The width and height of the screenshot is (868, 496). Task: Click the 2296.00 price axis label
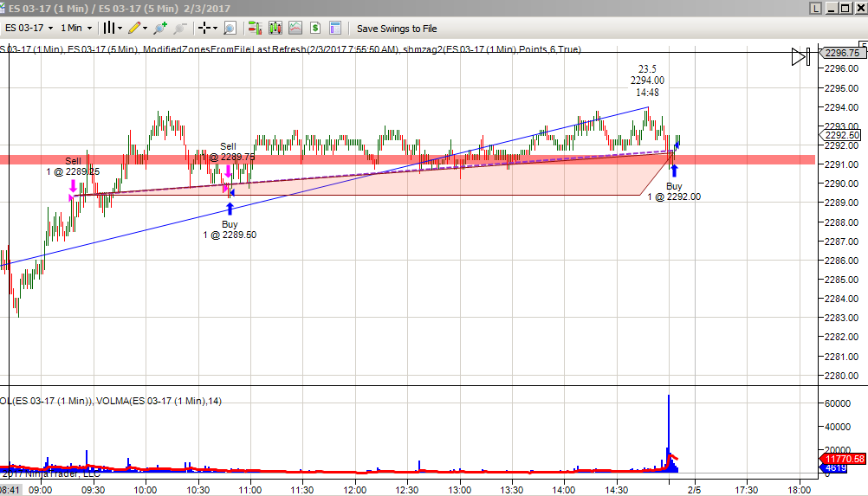point(841,68)
